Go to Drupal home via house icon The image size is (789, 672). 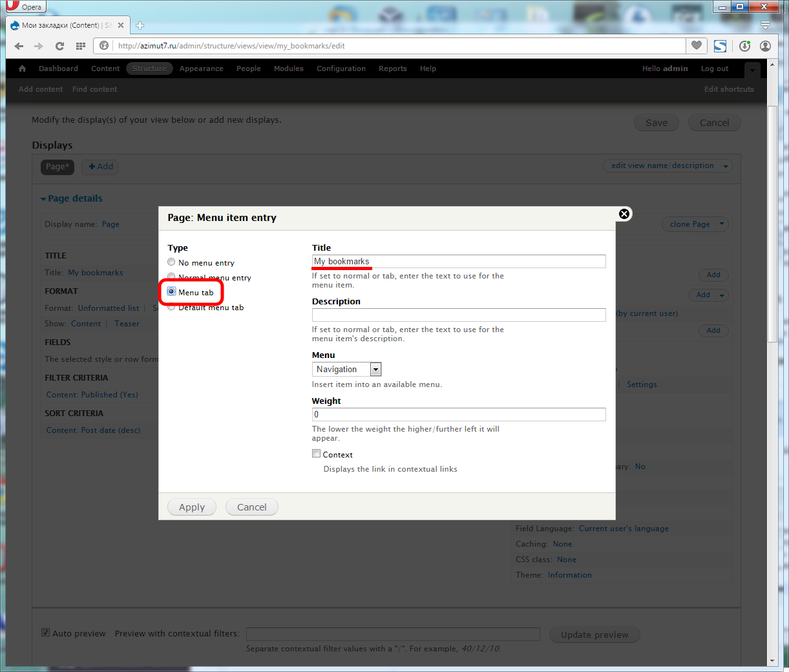(x=23, y=68)
